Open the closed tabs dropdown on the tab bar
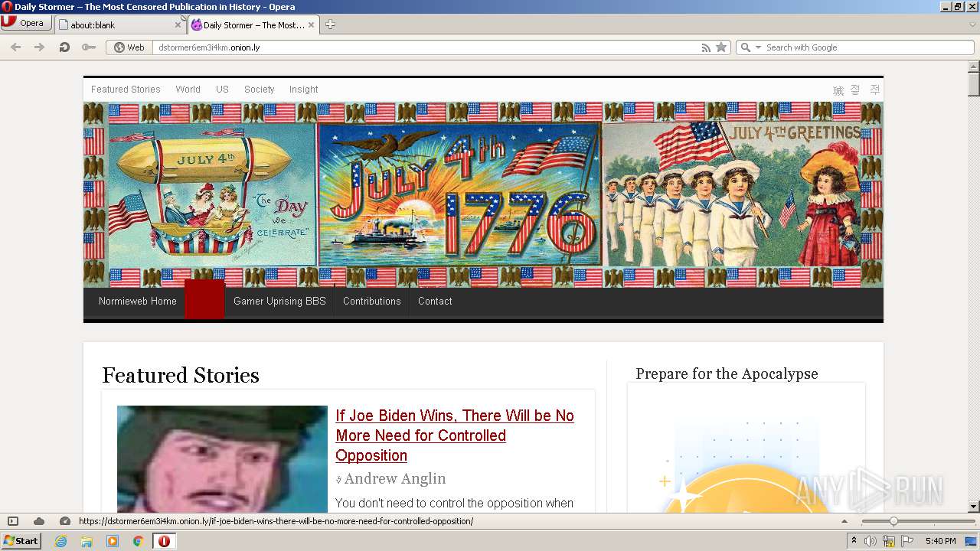 point(972,24)
